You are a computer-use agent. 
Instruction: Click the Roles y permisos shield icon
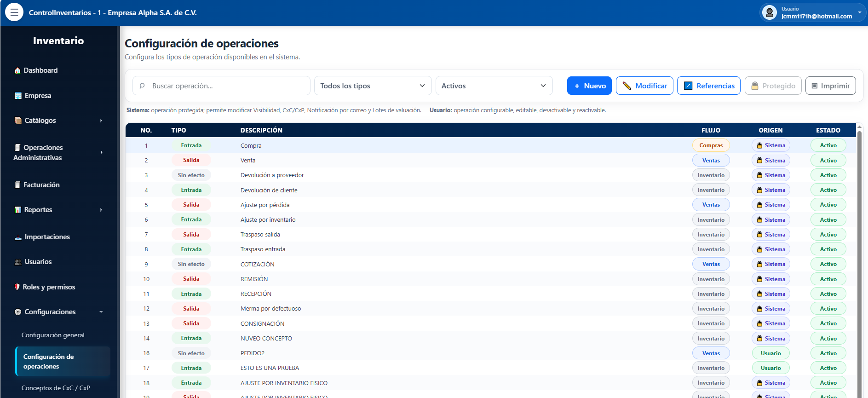[x=17, y=287]
